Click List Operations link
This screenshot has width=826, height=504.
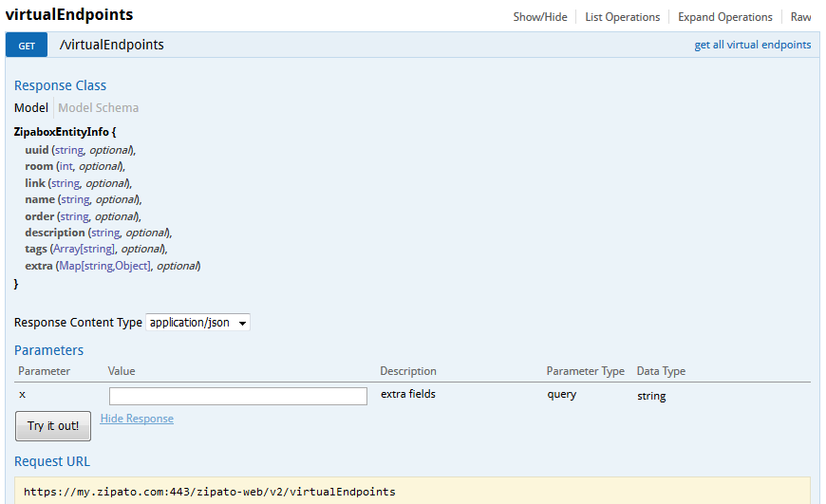[x=622, y=17]
